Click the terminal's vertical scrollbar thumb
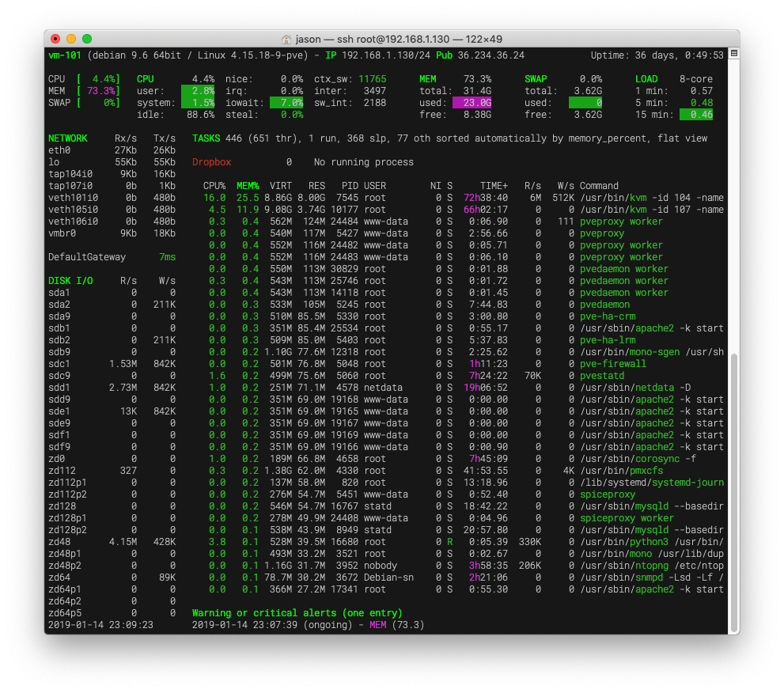 (x=734, y=493)
